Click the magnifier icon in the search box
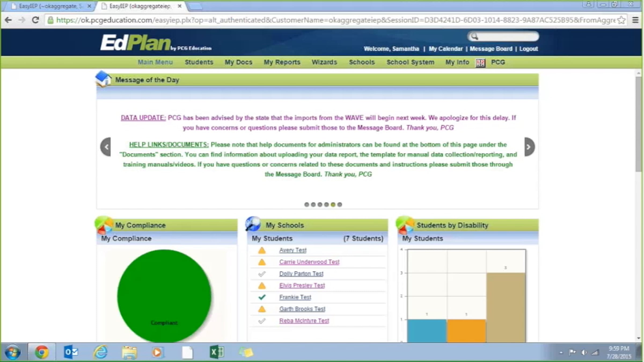The height and width of the screenshot is (362, 644). point(474,36)
